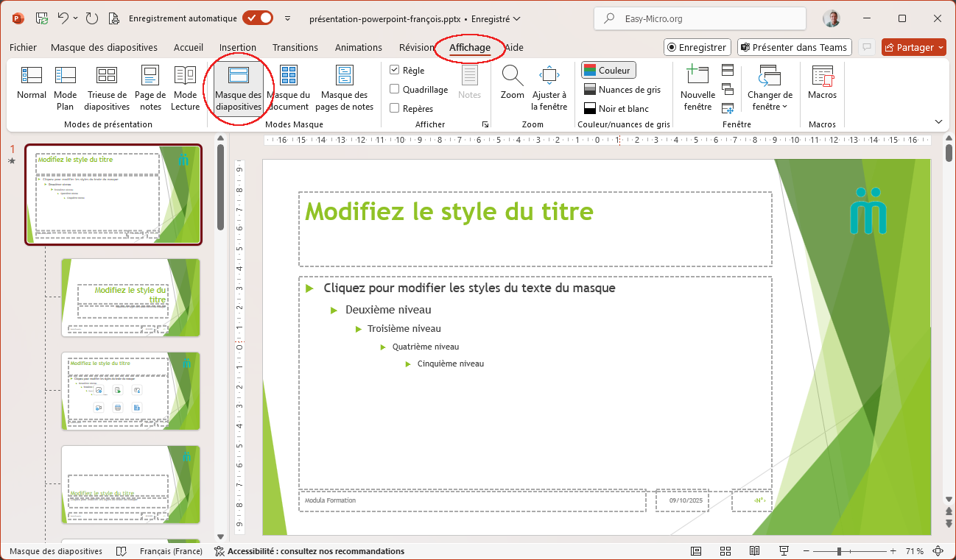
Task: Select the Nuances de gris color mode
Action: click(622, 90)
